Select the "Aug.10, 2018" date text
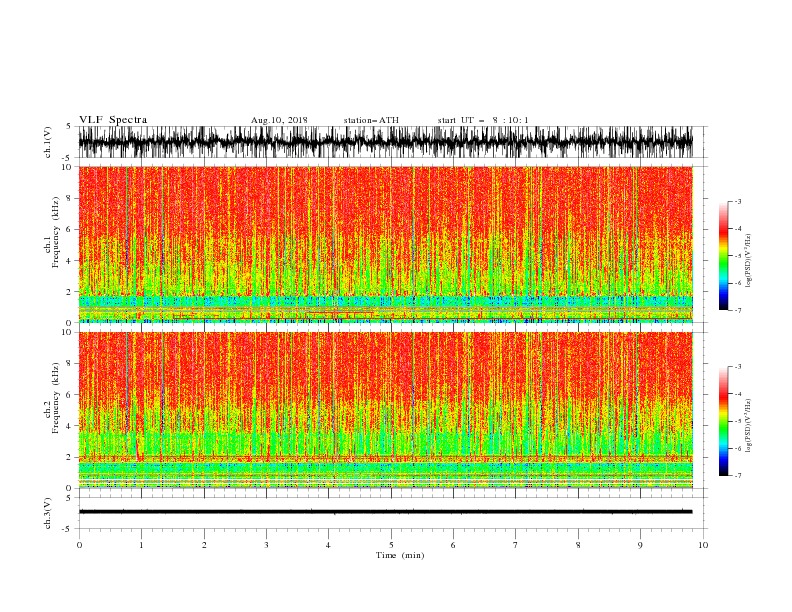 click(279, 120)
